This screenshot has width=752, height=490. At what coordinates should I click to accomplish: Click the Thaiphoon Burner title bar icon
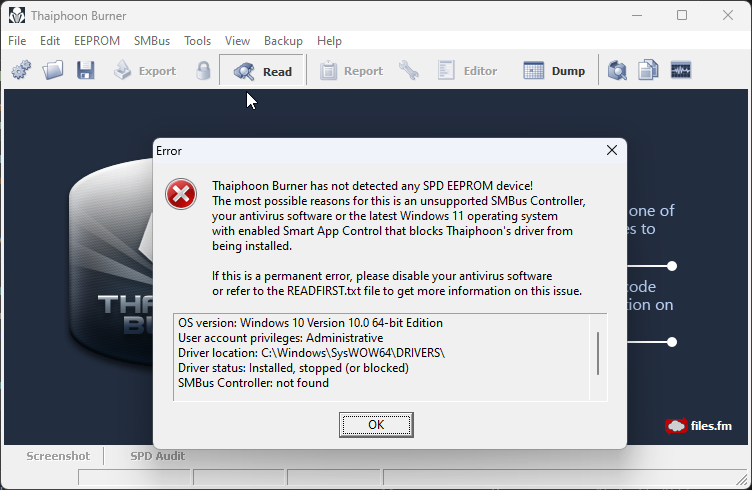tap(17, 16)
